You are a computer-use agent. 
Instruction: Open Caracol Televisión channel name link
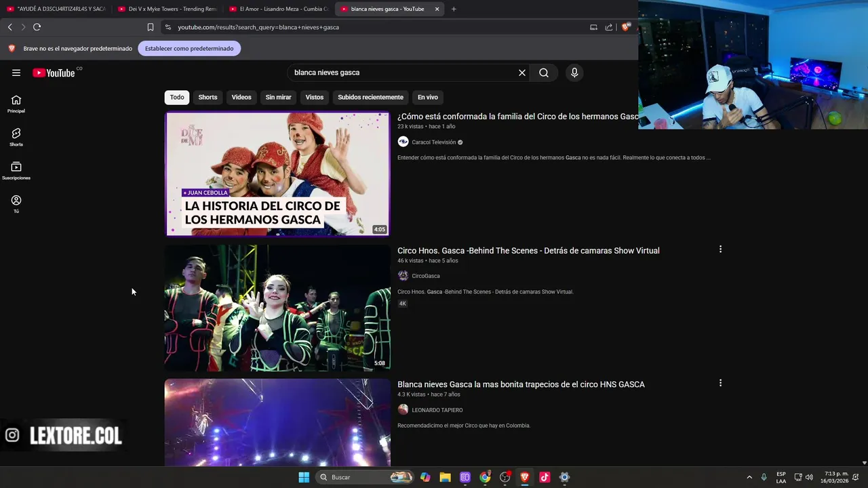[x=434, y=142]
